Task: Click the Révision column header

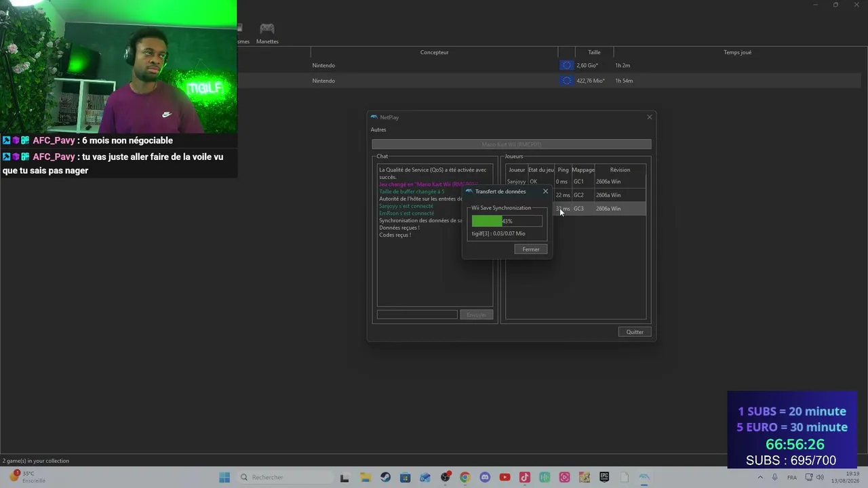Action: click(620, 170)
